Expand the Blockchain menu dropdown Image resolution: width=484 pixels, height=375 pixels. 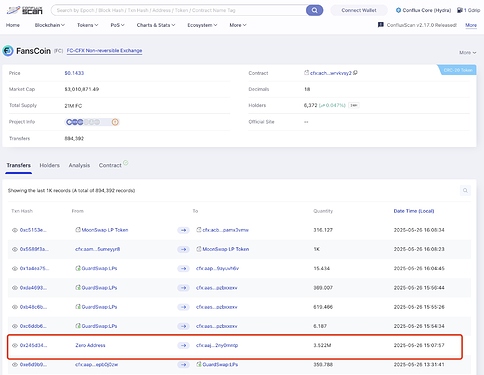point(50,25)
